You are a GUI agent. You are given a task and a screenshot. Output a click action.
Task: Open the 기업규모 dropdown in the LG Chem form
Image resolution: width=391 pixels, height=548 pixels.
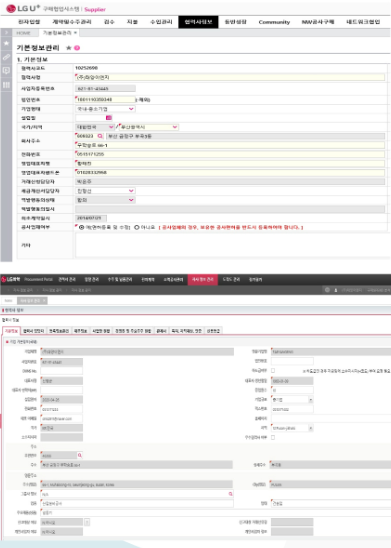(x=292, y=399)
